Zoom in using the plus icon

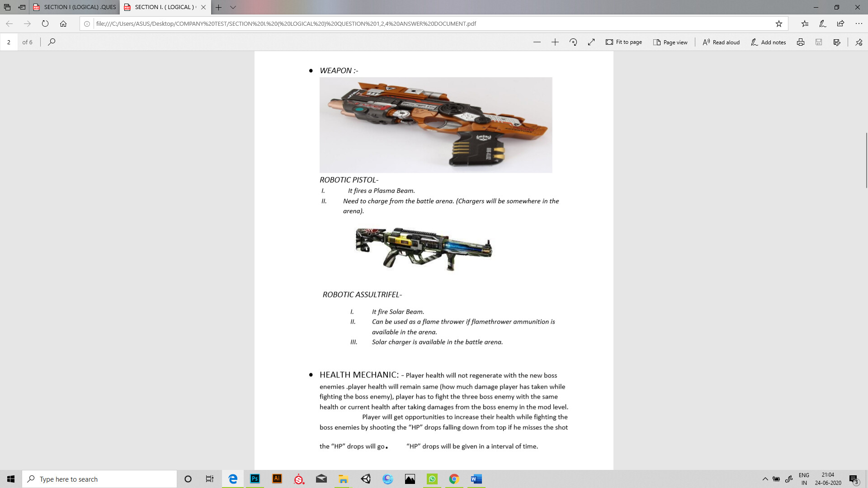[x=555, y=42]
